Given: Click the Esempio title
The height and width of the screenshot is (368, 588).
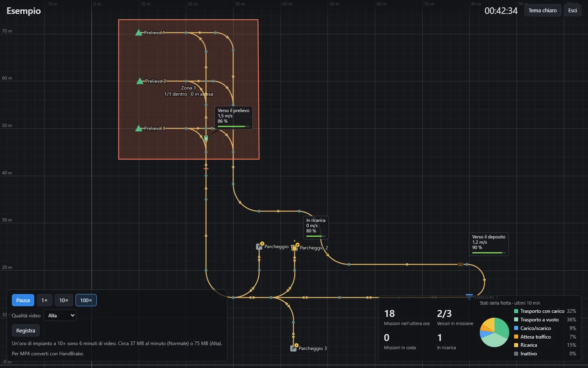Looking at the screenshot, I should 24,11.
